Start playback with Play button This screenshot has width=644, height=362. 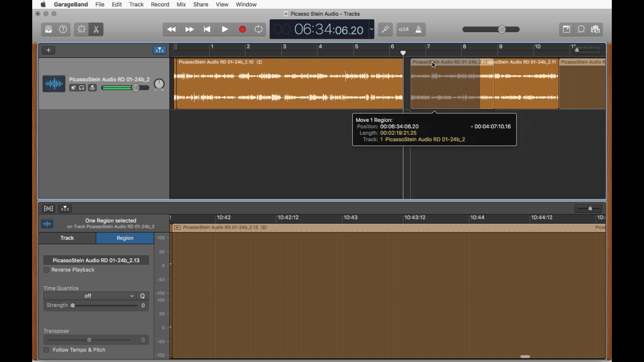click(225, 29)
